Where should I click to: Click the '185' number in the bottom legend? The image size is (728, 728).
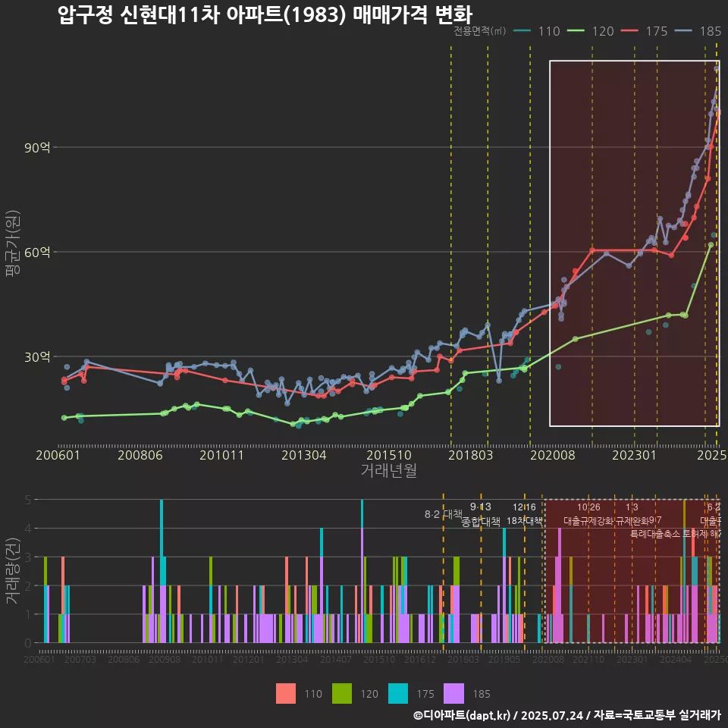(482, 694)
